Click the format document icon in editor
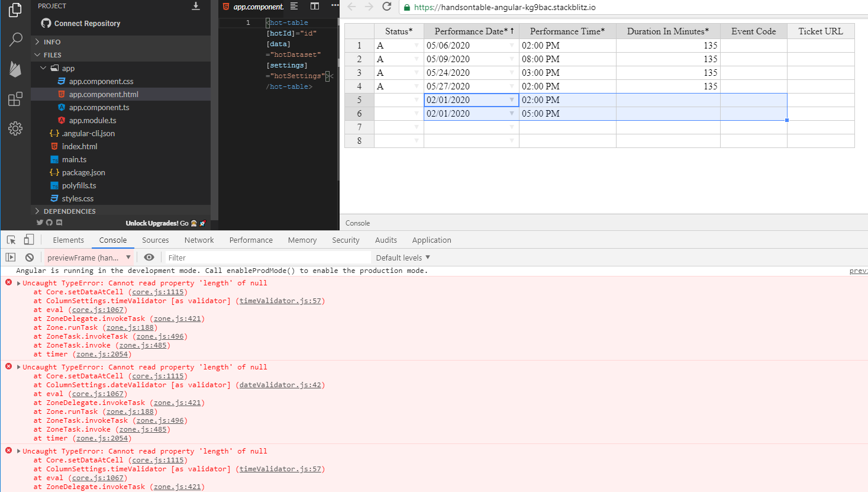 [x=294, y=6]
